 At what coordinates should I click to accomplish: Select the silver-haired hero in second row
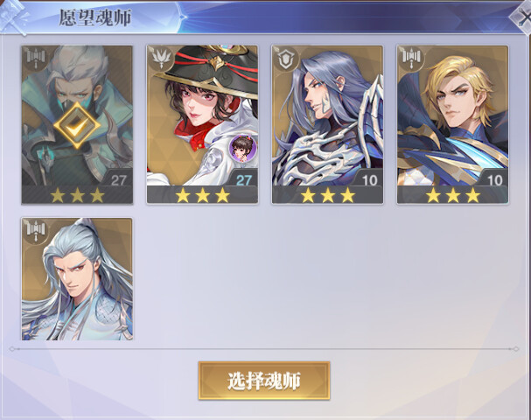tap(77, 279)
